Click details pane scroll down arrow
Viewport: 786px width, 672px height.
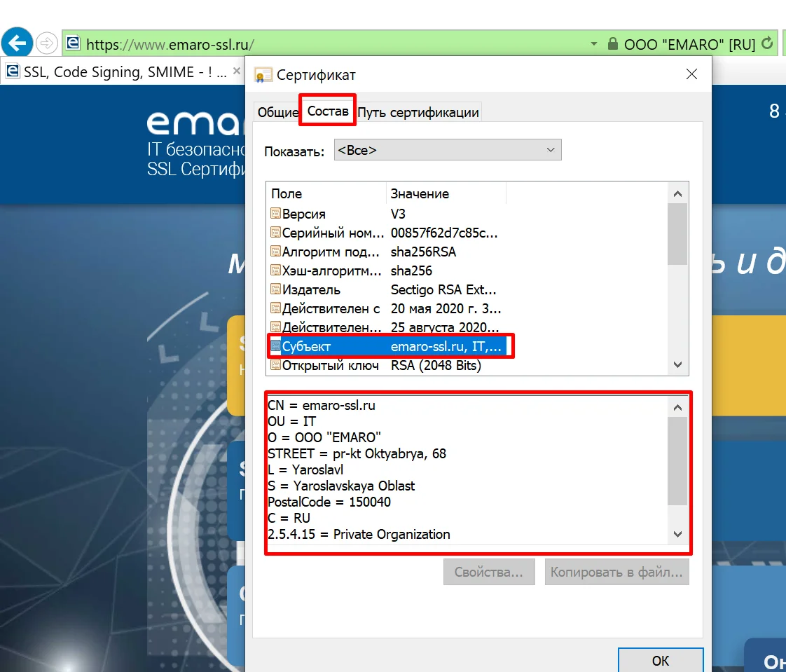coord(677,534)
